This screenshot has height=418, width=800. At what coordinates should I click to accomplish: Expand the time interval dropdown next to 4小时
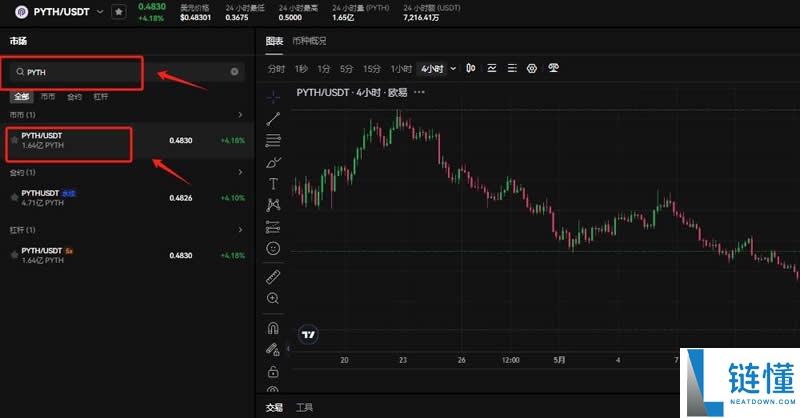453,68
